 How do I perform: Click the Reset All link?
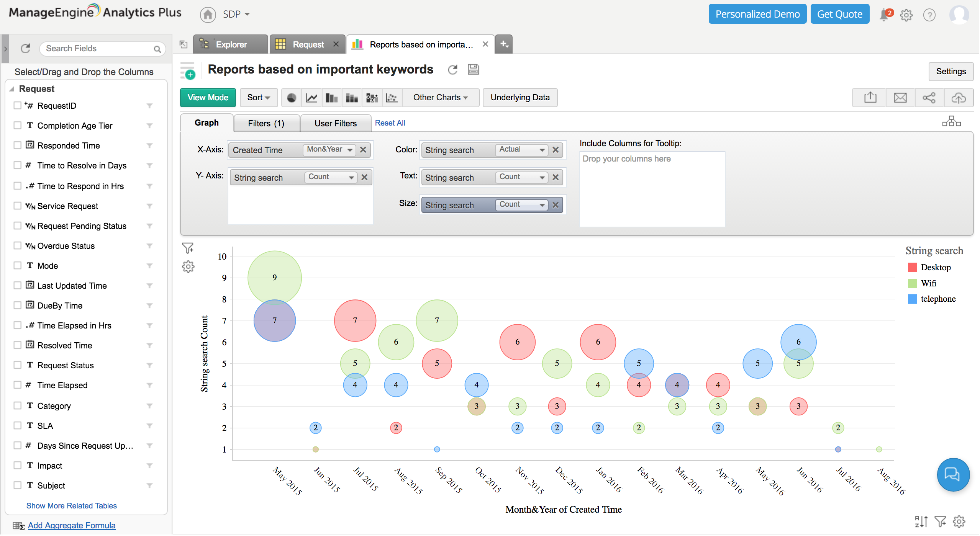(390, 123)
